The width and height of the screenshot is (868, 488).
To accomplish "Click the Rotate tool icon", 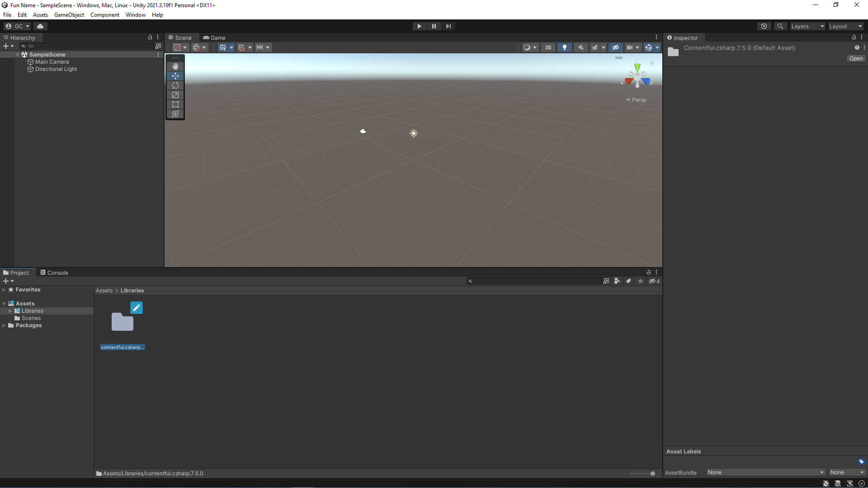I will [x=175, y=85].
